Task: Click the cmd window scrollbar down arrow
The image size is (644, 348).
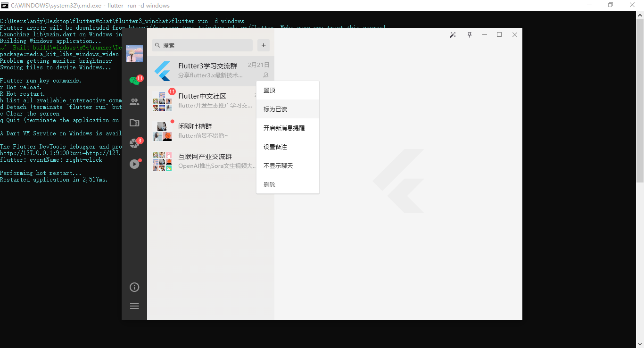Action: tap(640, 344)
